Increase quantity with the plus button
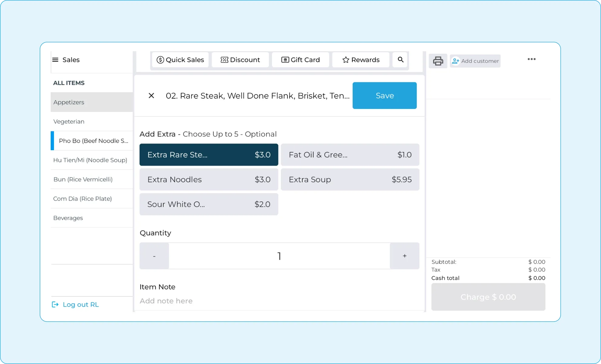The width and height of the screenshot is (601, 364). pyautogui.click(x=404, y=256)
